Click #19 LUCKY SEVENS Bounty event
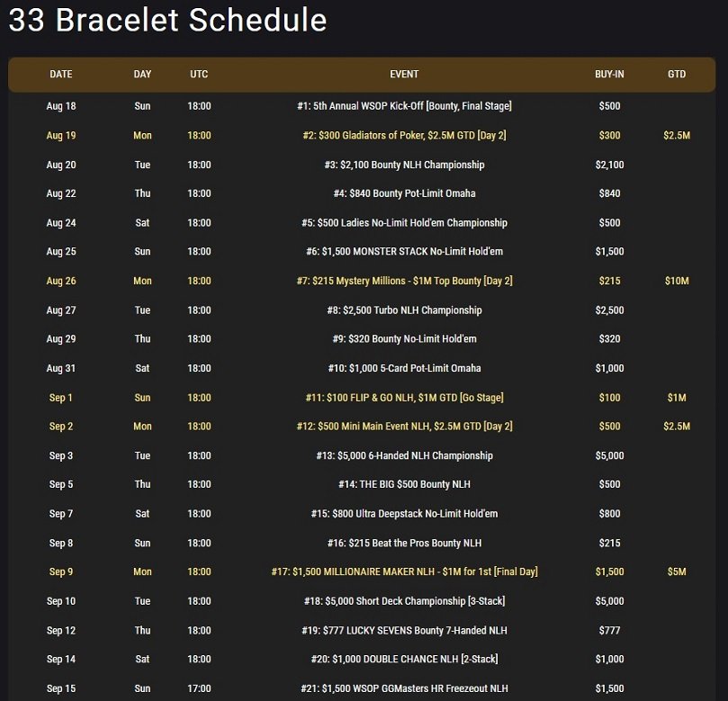This screenshot has height=701, width=728. coord(404,630)
